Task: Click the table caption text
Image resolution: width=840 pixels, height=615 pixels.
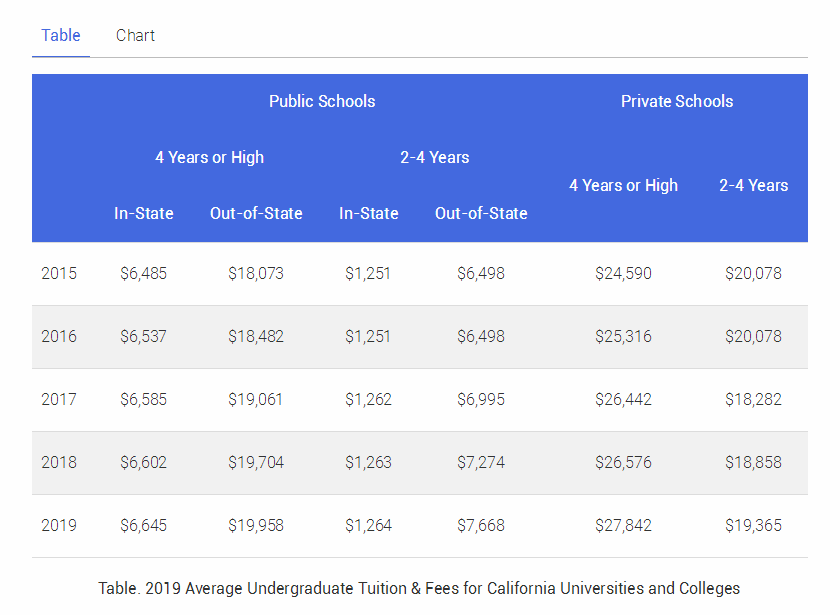Action: pos(419,588)
